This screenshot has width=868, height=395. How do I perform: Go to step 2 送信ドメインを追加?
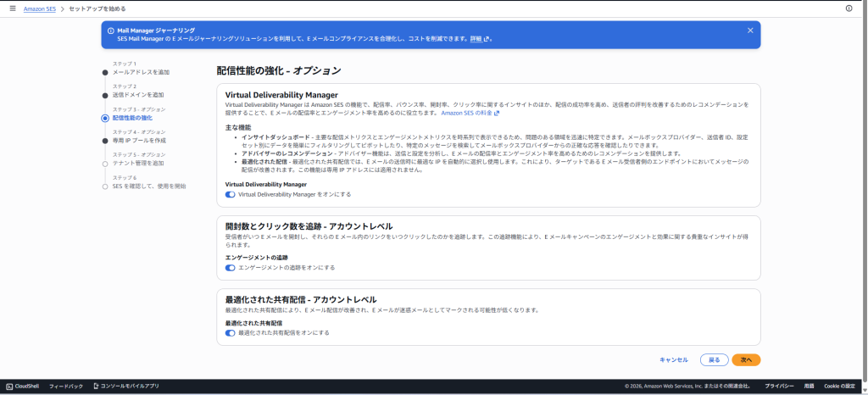138,95
